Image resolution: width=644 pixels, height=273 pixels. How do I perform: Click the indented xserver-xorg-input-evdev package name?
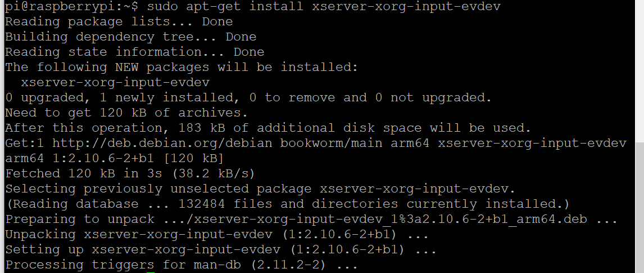pos(115,82)
